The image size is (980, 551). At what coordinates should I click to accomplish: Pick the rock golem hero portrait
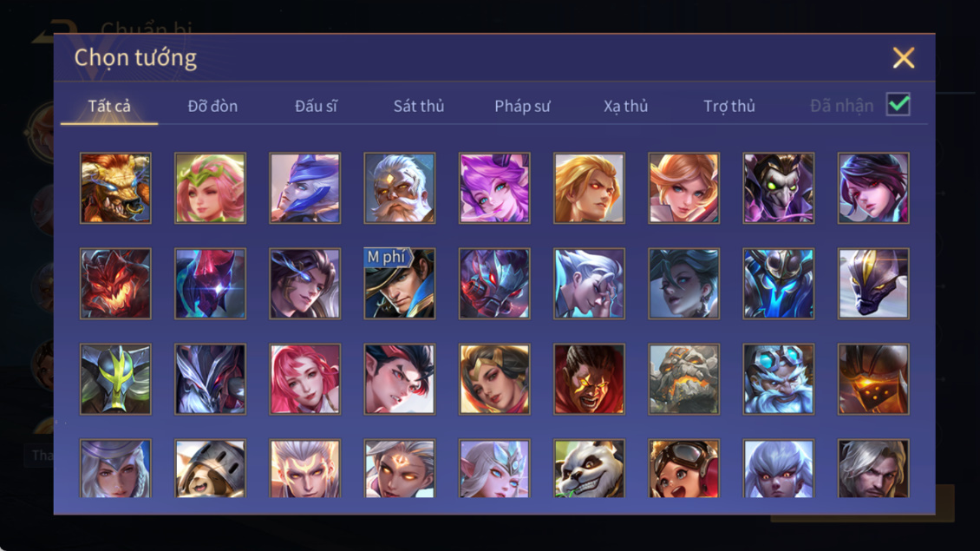(683, 378)
